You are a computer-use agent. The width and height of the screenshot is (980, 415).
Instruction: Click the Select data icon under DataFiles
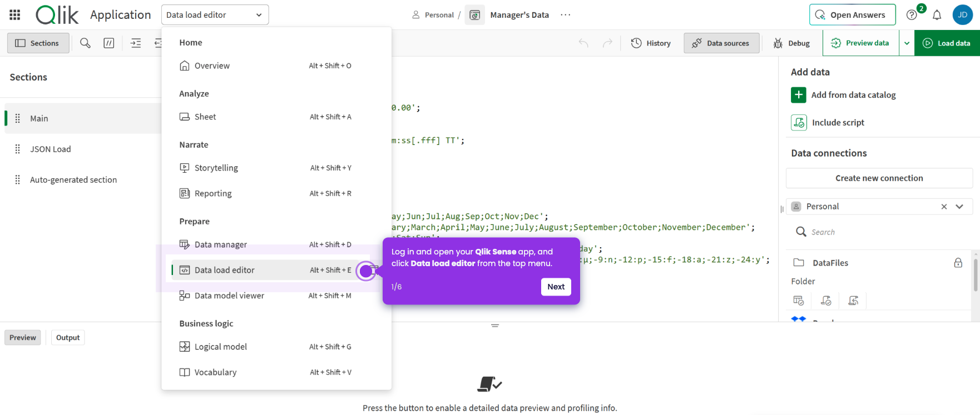point(799,301)
